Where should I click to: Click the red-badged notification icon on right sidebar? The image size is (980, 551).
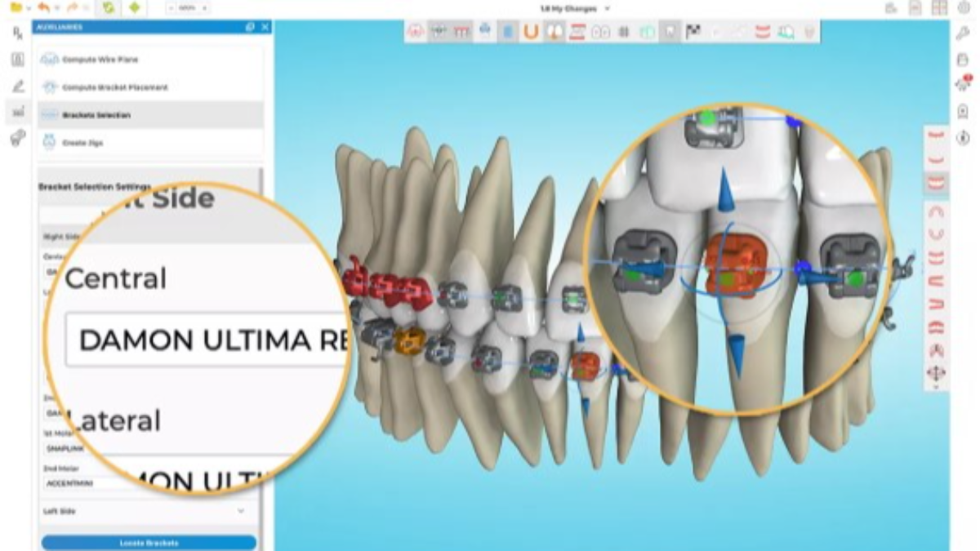click(x=962, y=85)
